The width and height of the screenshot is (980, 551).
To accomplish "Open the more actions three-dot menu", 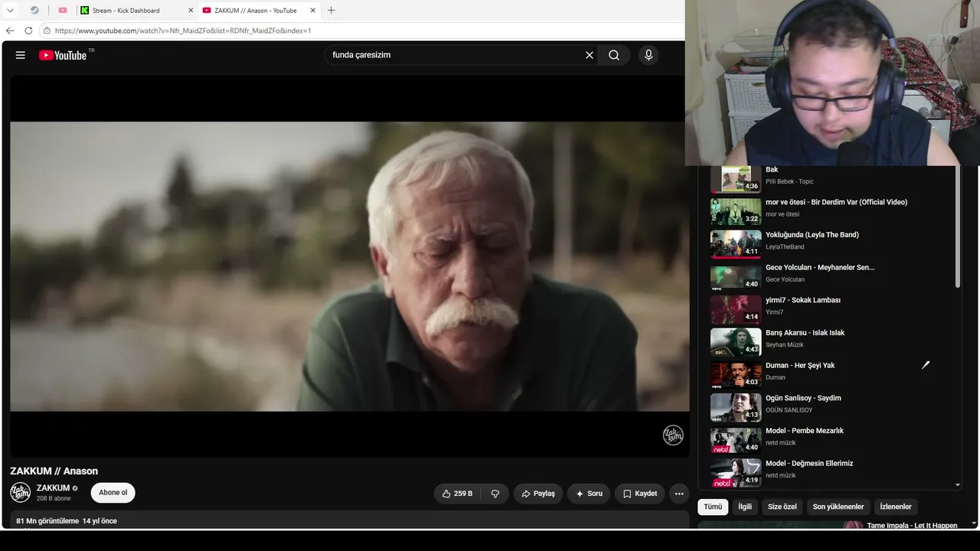I will 679,494.
